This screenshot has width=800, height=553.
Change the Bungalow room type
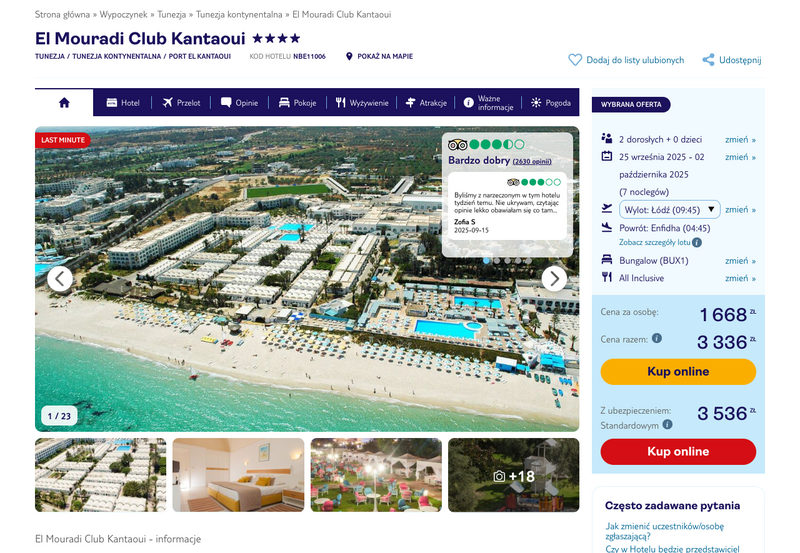pyautogui.click(x=740, y=261)
